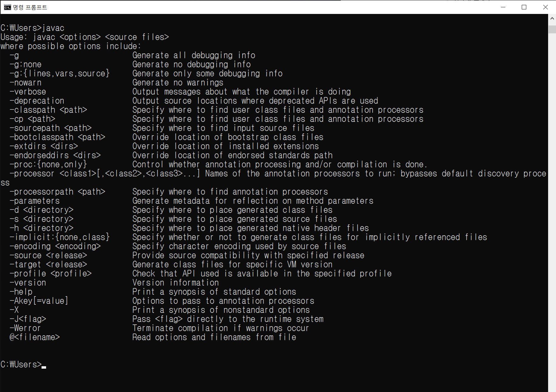This screenshot has width=556, height=392.
Task: Click the '-Werror' option
Action: pos(25,328)
